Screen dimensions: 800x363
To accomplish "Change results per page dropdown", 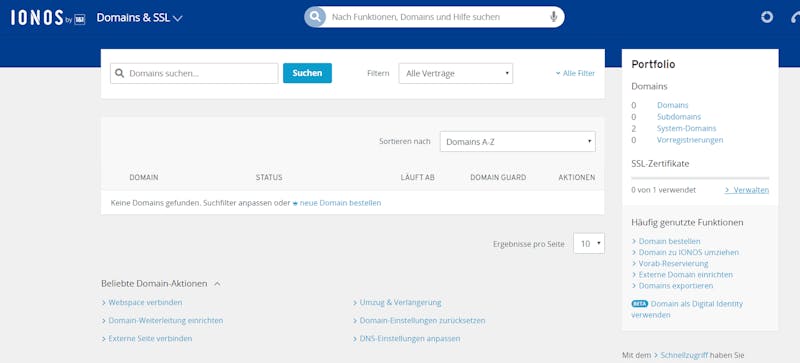I will click(589, 244).
